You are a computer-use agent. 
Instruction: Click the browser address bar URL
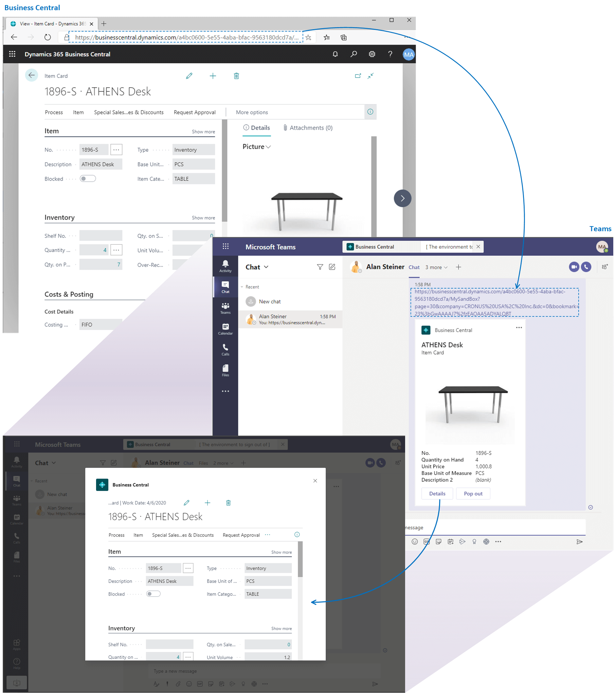pyautogui.click(x=186, y=37)
